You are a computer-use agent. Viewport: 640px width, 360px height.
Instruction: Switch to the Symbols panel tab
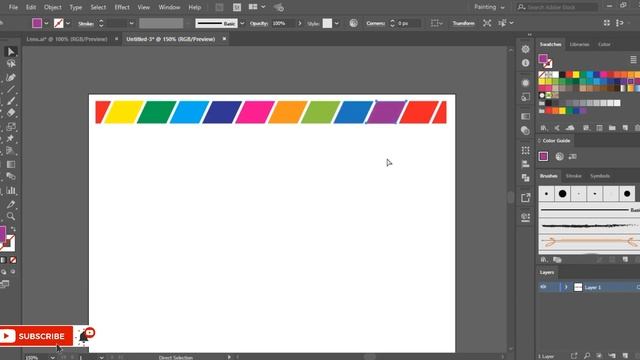[600, 176]
